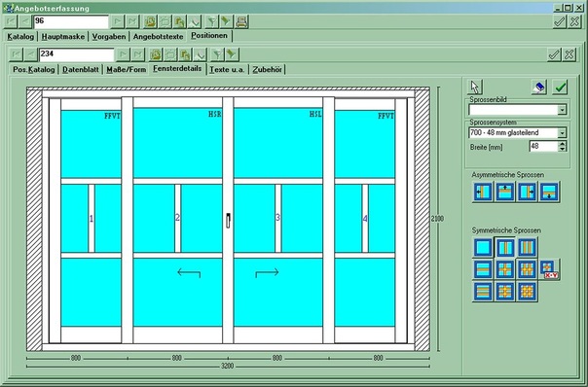Select window pane number 3
This screenshot has width=588, height=387.
pos(277,218)
